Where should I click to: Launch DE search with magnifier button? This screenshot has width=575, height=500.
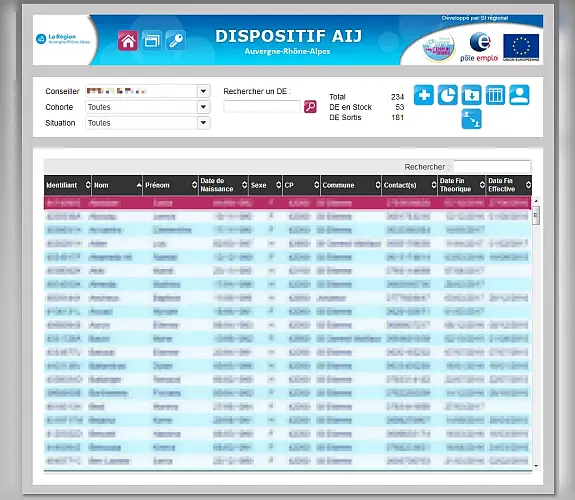tap(310, 107)
